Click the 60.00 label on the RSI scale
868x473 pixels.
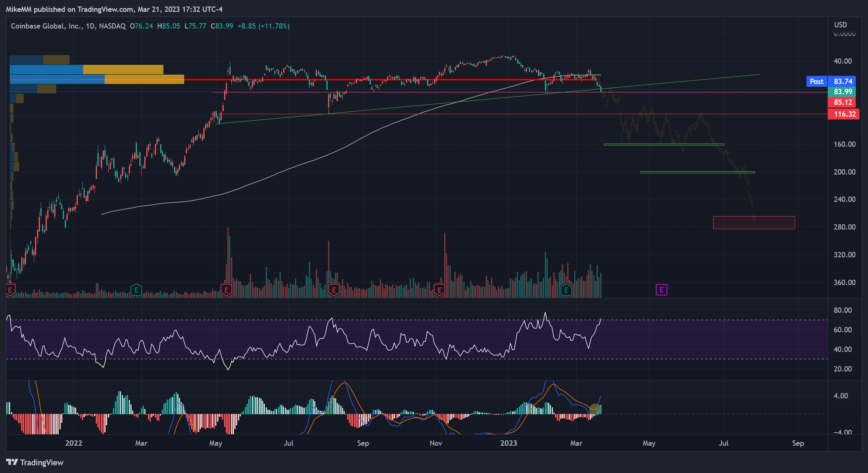[x=843, y=330]
